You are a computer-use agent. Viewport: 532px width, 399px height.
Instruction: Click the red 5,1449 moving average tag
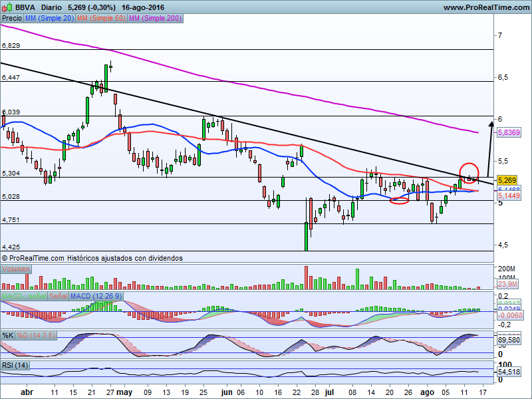coord(509,196)
